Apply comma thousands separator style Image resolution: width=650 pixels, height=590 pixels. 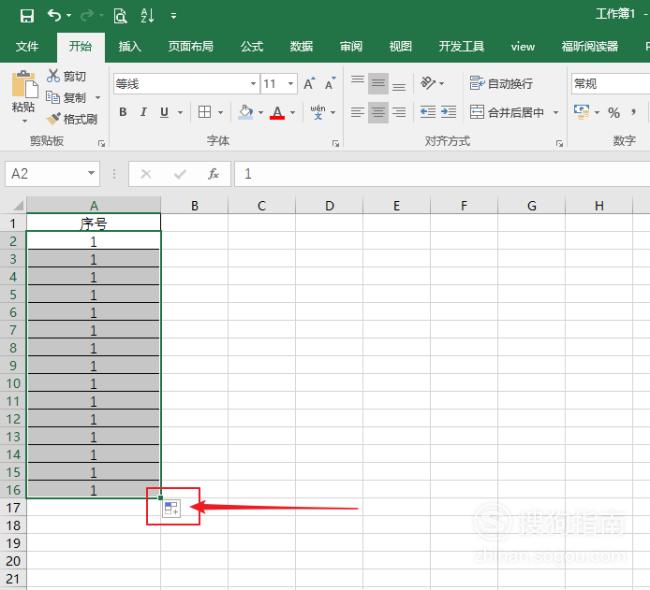pyautogui.click(x=633, y=112)
